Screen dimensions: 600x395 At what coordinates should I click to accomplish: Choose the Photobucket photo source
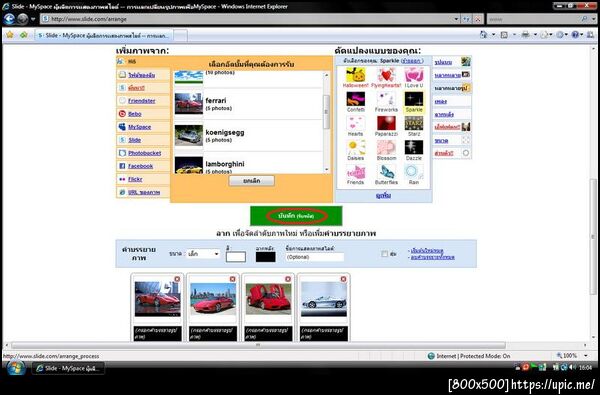pyautogui.click(x=145, y=153)
